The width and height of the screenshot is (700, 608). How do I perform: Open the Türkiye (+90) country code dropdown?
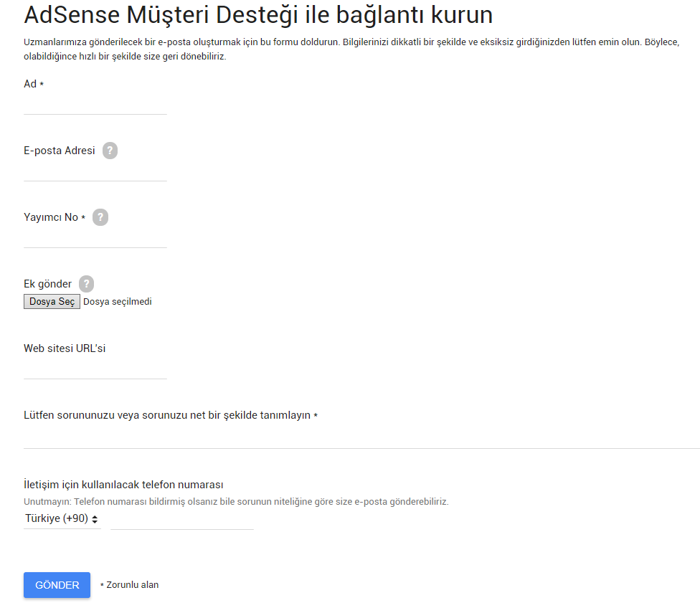[x=62, y=518]
